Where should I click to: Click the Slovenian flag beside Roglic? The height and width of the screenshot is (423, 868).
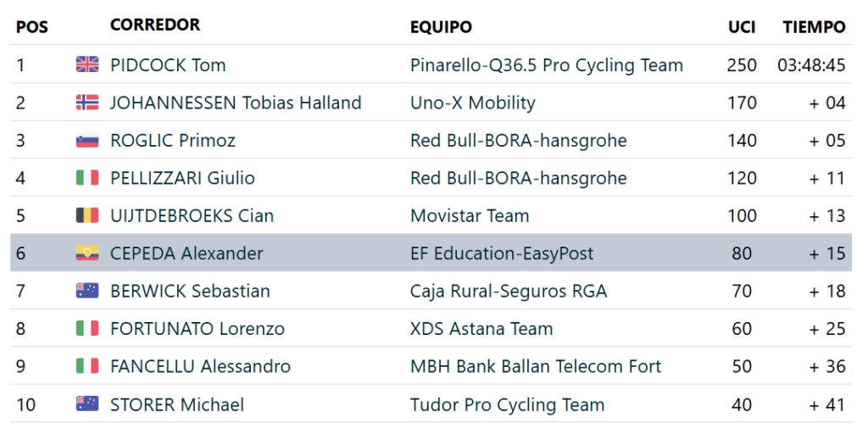[x=87, y=140]
